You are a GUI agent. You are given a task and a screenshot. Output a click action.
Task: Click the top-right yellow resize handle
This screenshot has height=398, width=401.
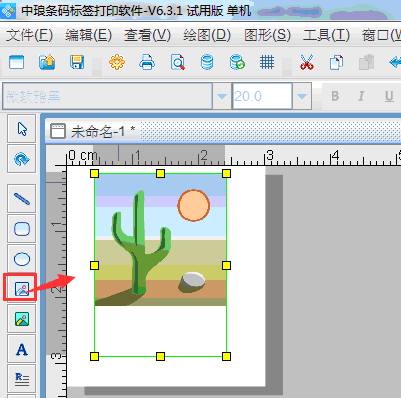(226, 173)
